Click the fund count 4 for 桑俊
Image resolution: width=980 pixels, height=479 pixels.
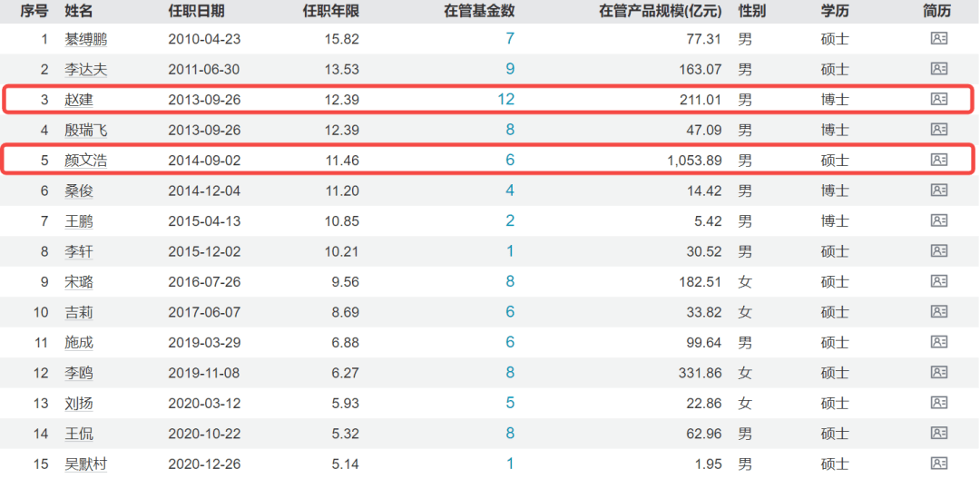[510, 191]
